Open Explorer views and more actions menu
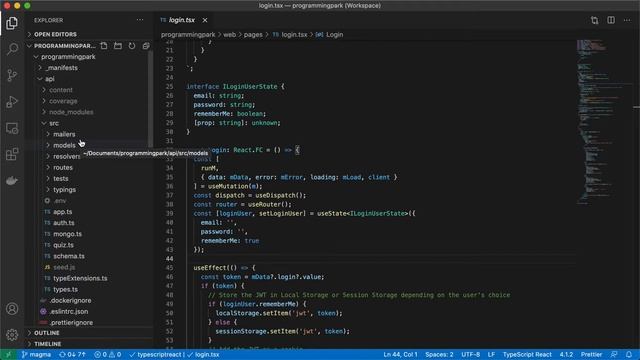640x360 pixels. point(140,20)
